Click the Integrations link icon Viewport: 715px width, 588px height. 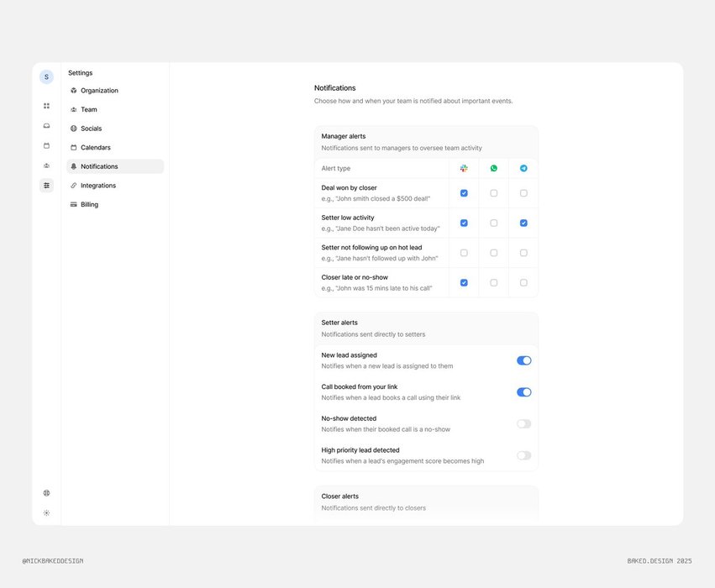coord(73,186)
